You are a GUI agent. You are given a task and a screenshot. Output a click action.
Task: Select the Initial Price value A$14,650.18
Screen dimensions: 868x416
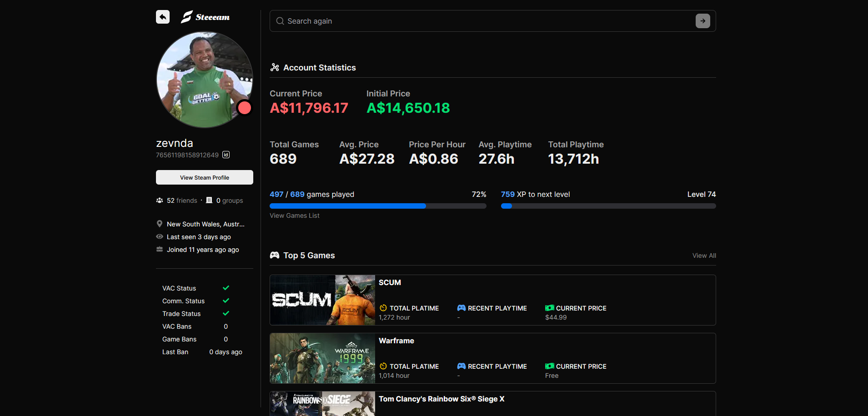[x=408, y=108]
